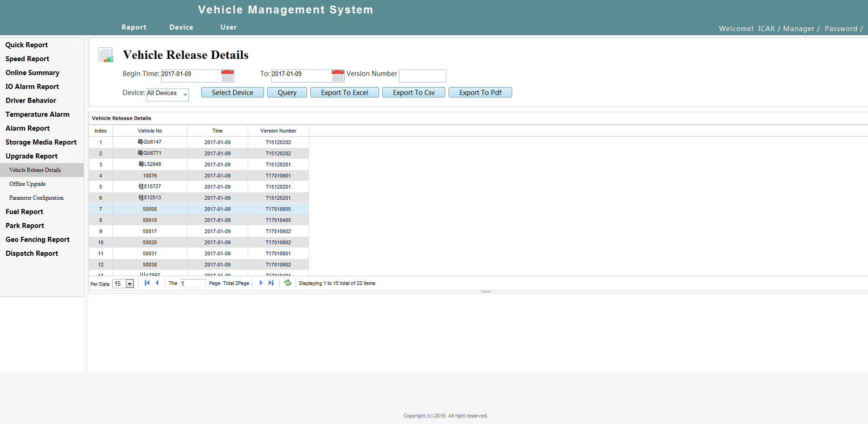Refresh the release details grid

click(288, 283)
